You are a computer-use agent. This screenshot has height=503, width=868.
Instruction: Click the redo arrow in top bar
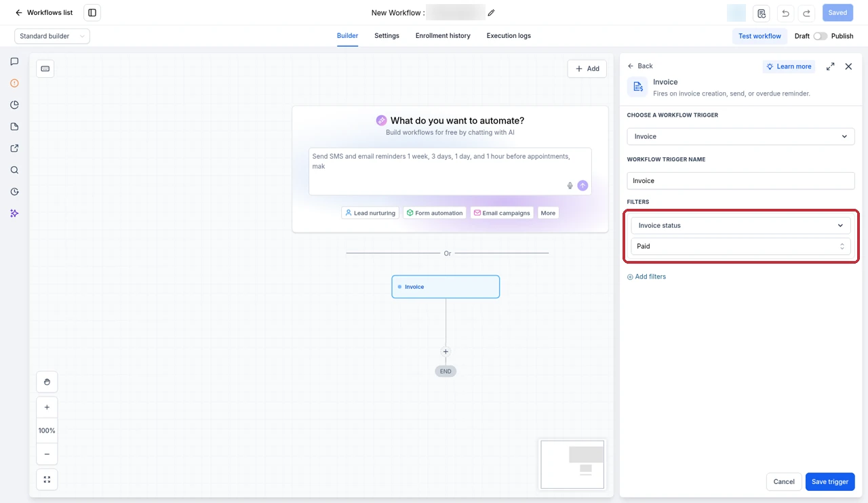pos(806,13)
